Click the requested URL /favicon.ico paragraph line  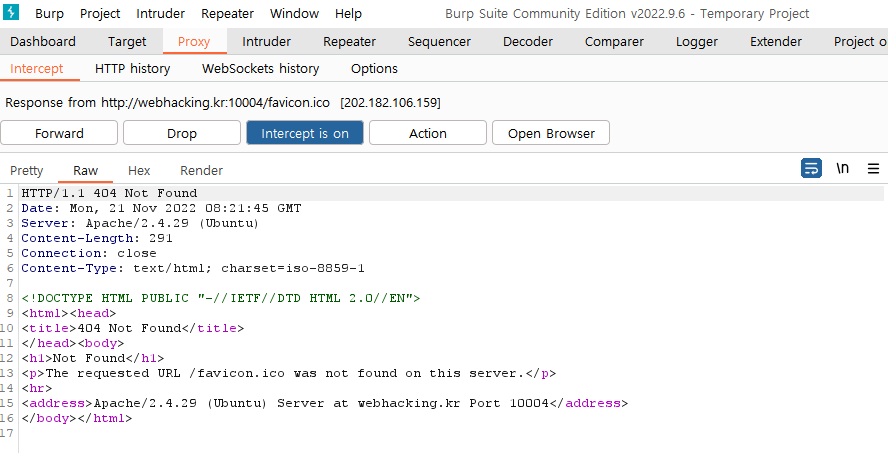click(x=289, y=374)
